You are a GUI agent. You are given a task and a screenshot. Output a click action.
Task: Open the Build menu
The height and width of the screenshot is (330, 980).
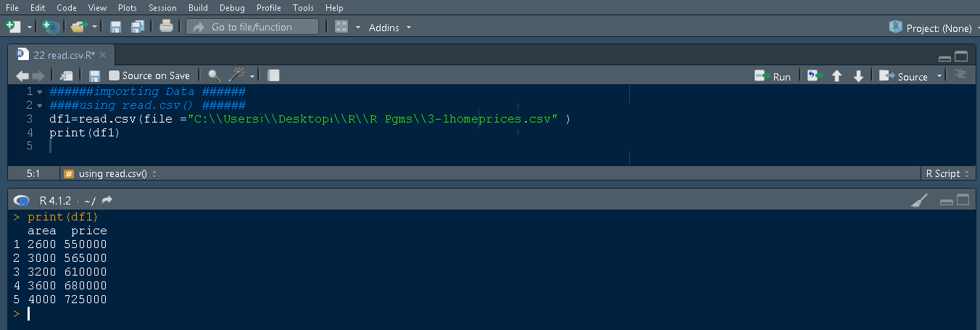click(x=198, y=7)
